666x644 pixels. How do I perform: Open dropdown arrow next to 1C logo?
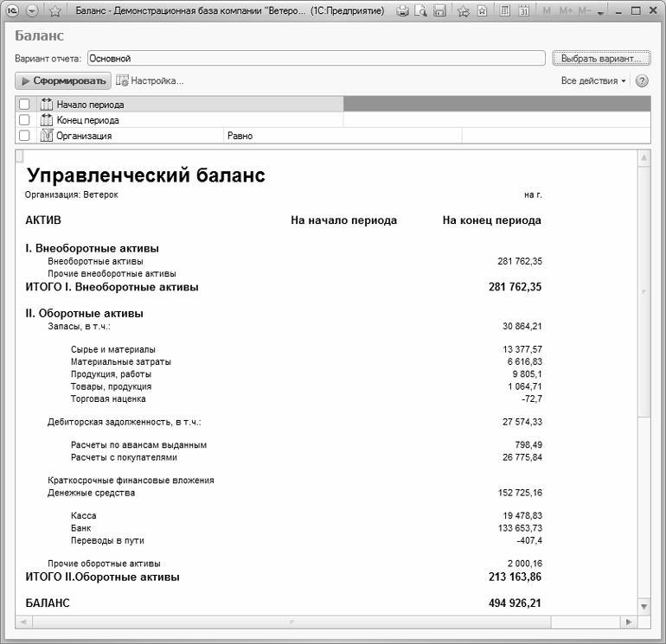(32, 11)
